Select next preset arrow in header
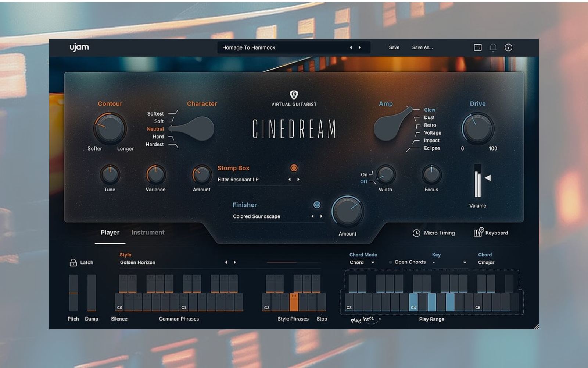The image size is (588, 368). [x=359, y=47]
